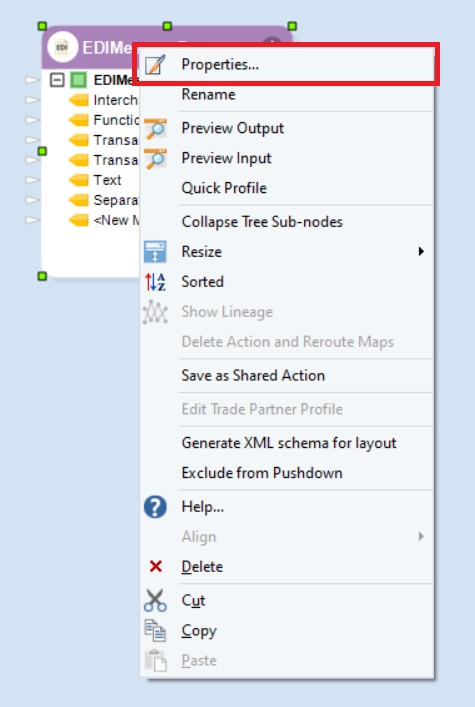Click the blue Help question mark icon

coord(155,507)
